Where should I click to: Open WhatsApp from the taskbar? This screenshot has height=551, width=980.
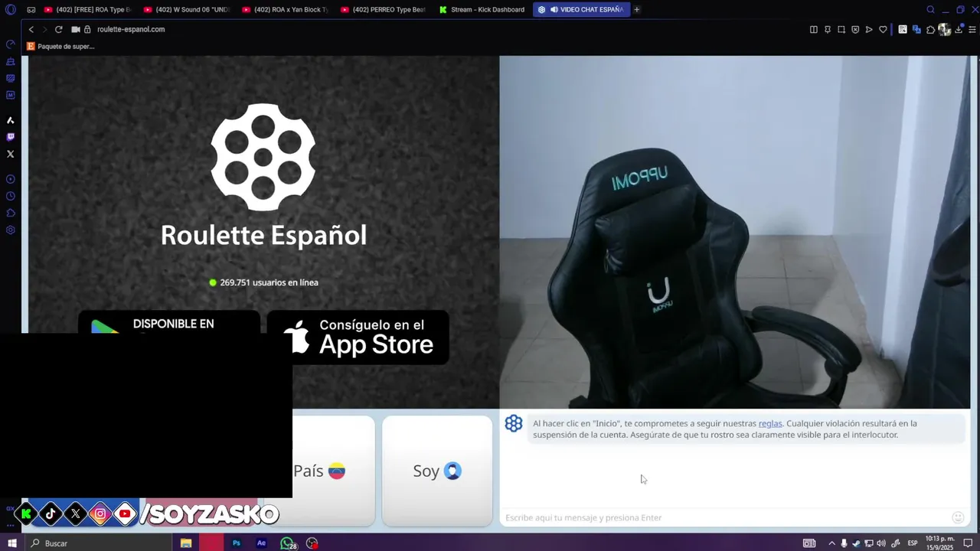coord(287,543)
